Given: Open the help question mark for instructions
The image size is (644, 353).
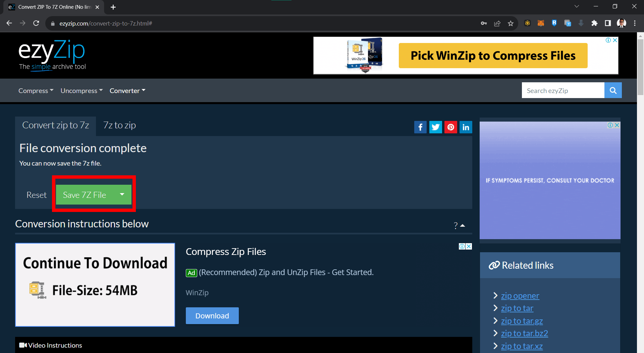Looking at the screenshot, I should (x=455, y=225).
